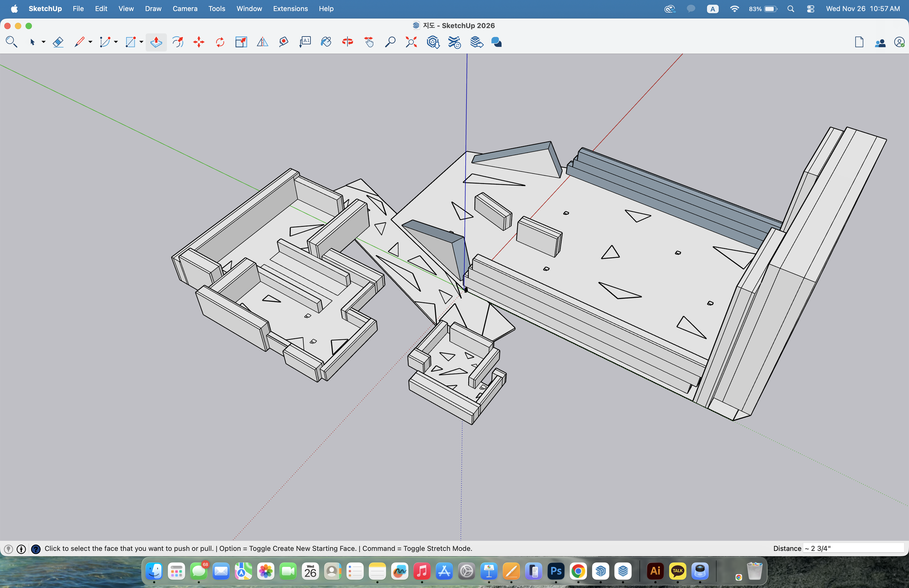The width and height of the screenshot is (909, 588).
Task: Open the Share with collaborators panel
Action: [x=880, y=42]
